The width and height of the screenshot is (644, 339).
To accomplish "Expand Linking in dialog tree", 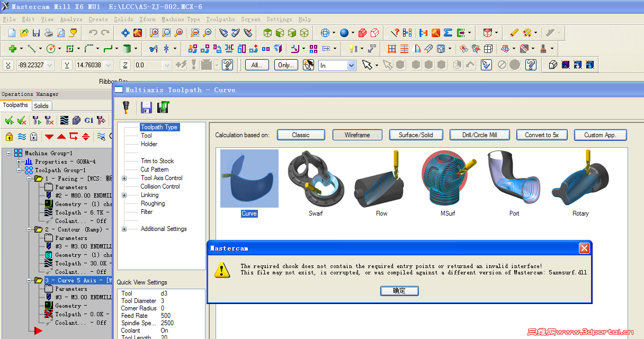I will point(124,195).
